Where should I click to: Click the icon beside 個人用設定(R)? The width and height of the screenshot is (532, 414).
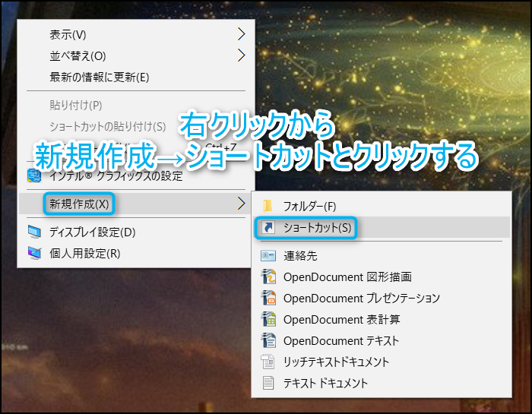[x=35, y=253]
